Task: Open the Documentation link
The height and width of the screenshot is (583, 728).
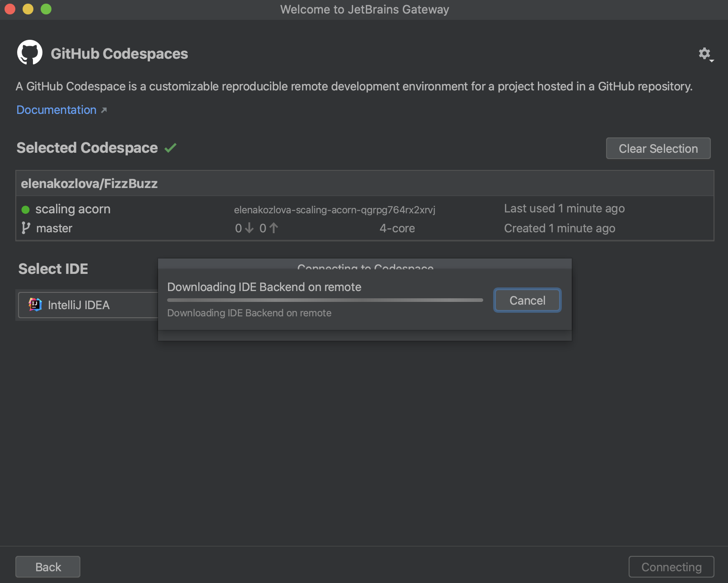Action: (x=56, y=110)
